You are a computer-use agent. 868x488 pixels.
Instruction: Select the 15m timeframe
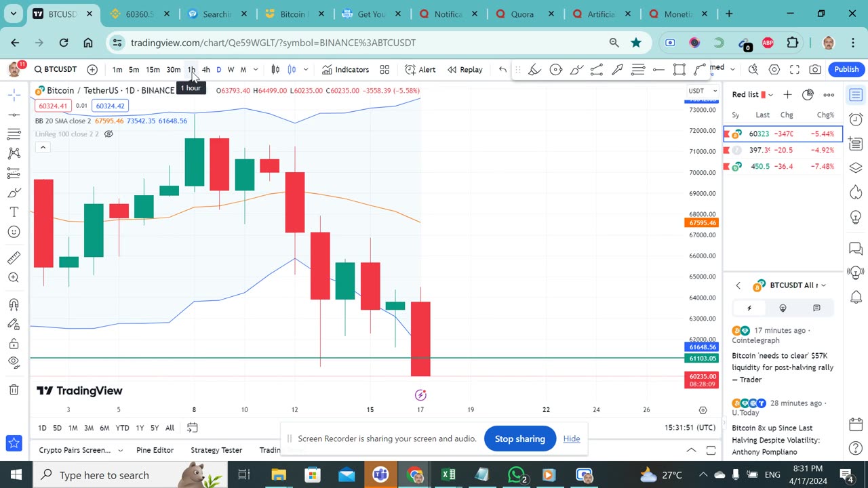coord(153,69)
